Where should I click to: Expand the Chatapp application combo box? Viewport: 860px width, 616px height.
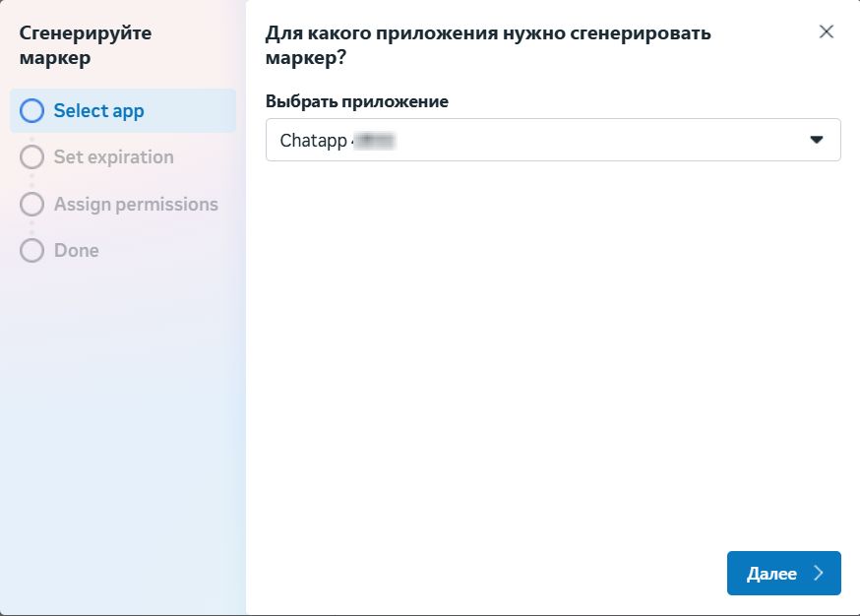click(553, 140)
